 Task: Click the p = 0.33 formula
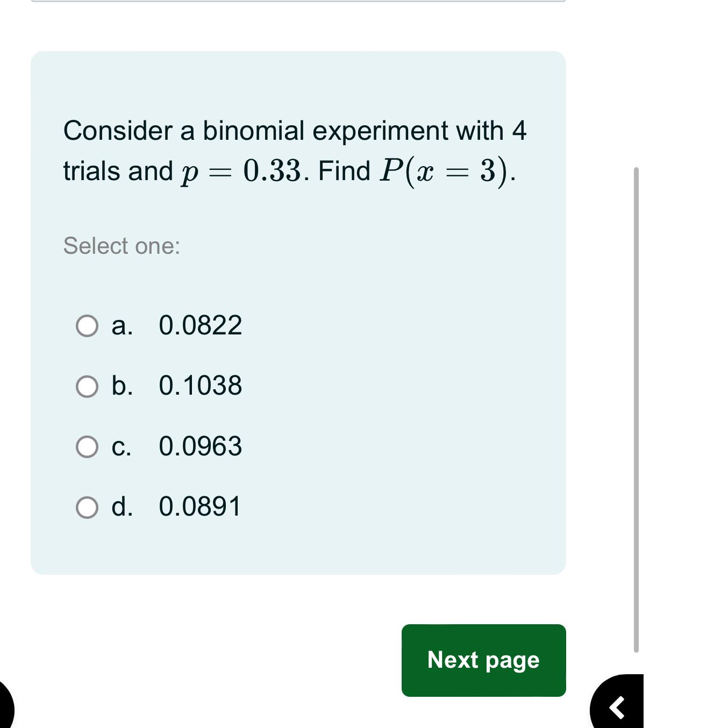[x=241, y=172]
